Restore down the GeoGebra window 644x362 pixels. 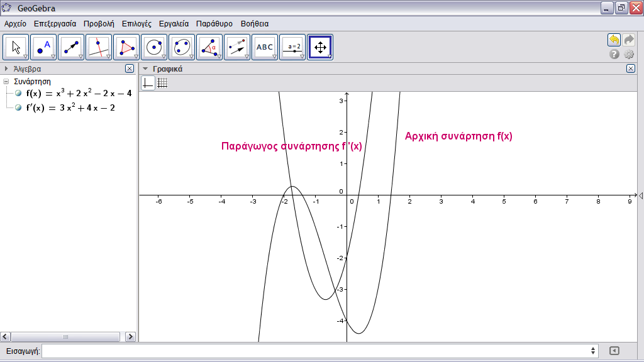tap(621, 8)
